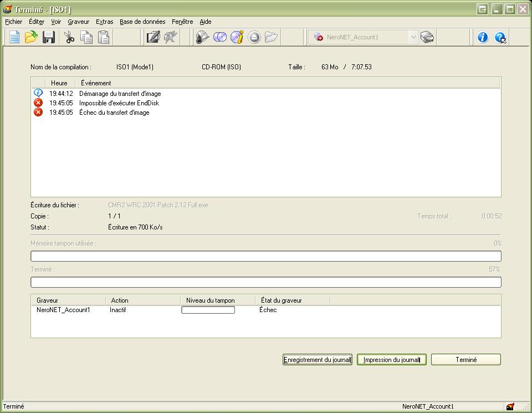Open the Aide menu
Viewport: 532px width, 413px height.
205,22
